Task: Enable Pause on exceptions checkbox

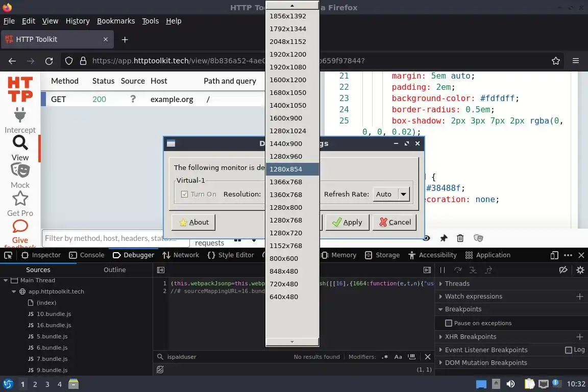Action: tap(448, 323)
